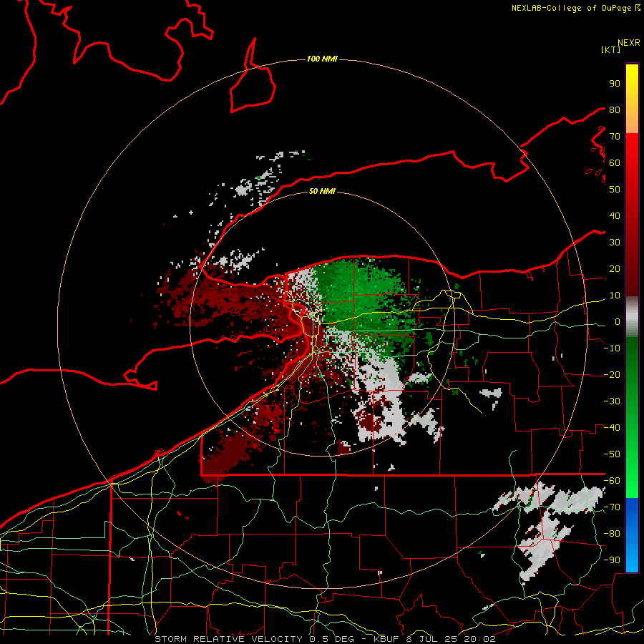Click the -90 value on the velocity scale
This screenshot has width=644, height=644.
point(612,560)
